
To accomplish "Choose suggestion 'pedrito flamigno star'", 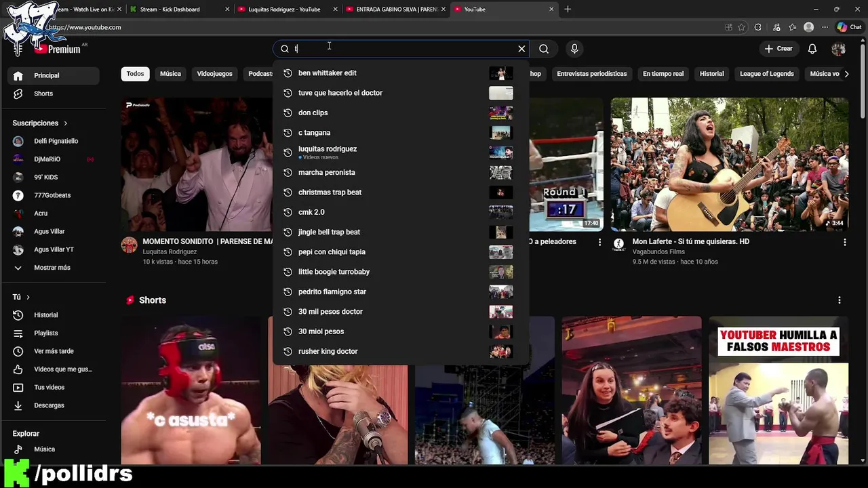I will click(401, 291).
